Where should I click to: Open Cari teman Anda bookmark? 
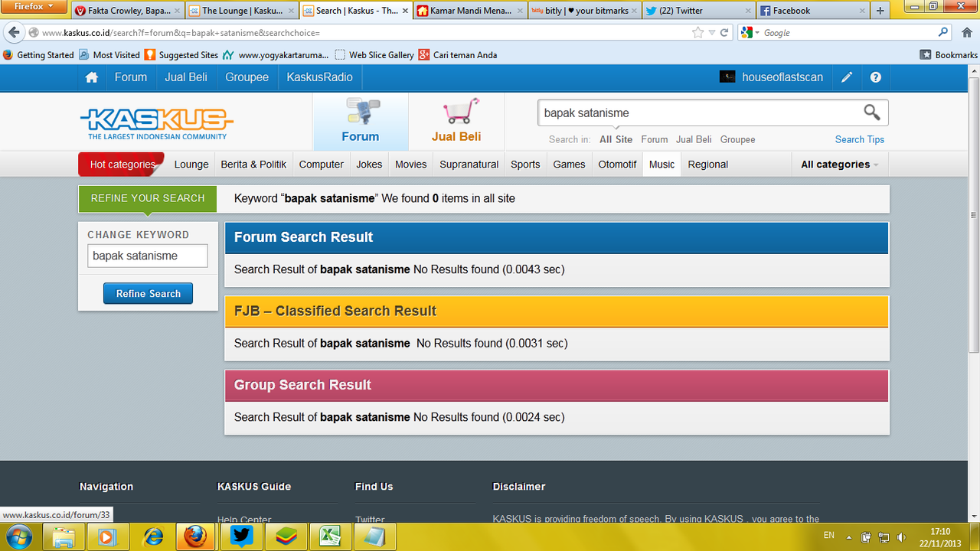coord(458,55)
